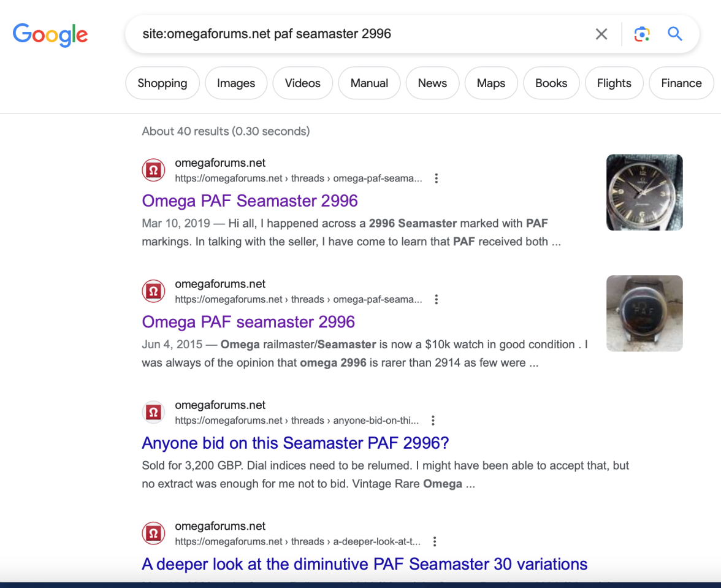Screen dimensions: 721x588
Task: Open the three-dot menu on the first result
Action: (x=437, y=178)
